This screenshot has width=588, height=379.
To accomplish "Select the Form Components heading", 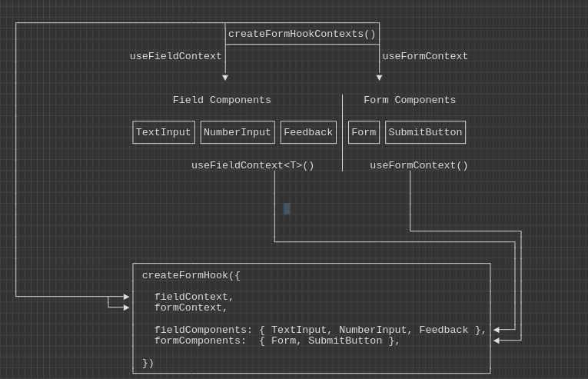I will [410, 100].
